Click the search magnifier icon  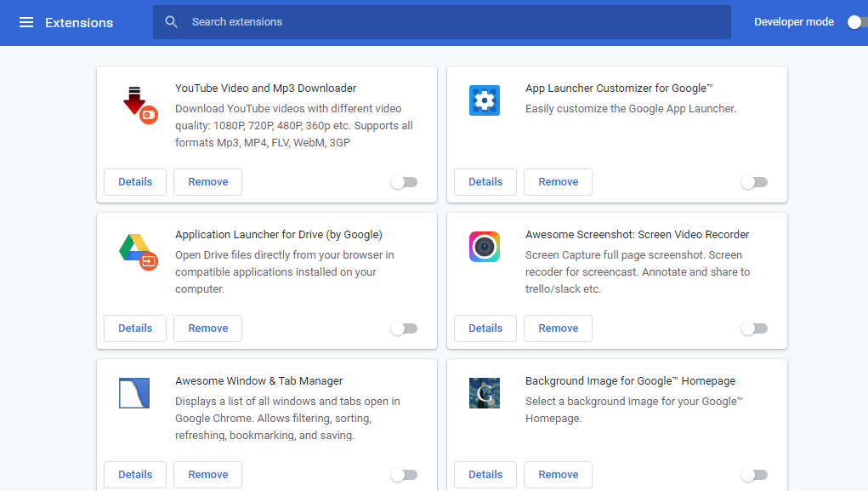pyautogui.click(x=171, y=22)
